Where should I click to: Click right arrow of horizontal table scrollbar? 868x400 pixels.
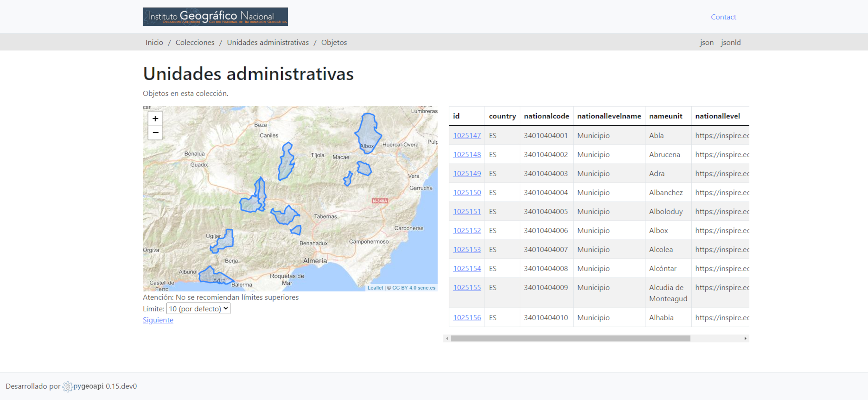click(x=745, y=338)
